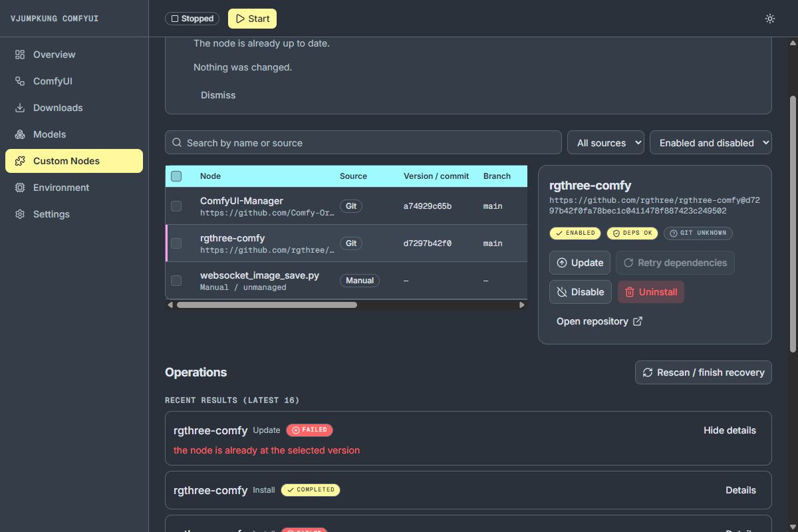The width and height of the screenshot is (798, 532).
Task: Click the Overview grid icon in sidebar
Action: point(20,55)
